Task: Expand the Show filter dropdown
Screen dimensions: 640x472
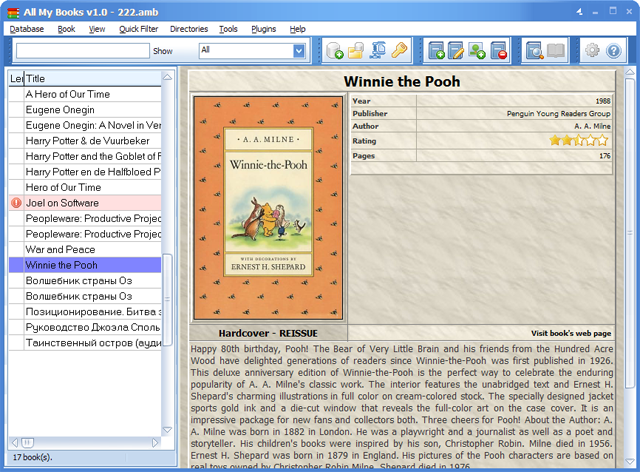Action: (299, 51)
